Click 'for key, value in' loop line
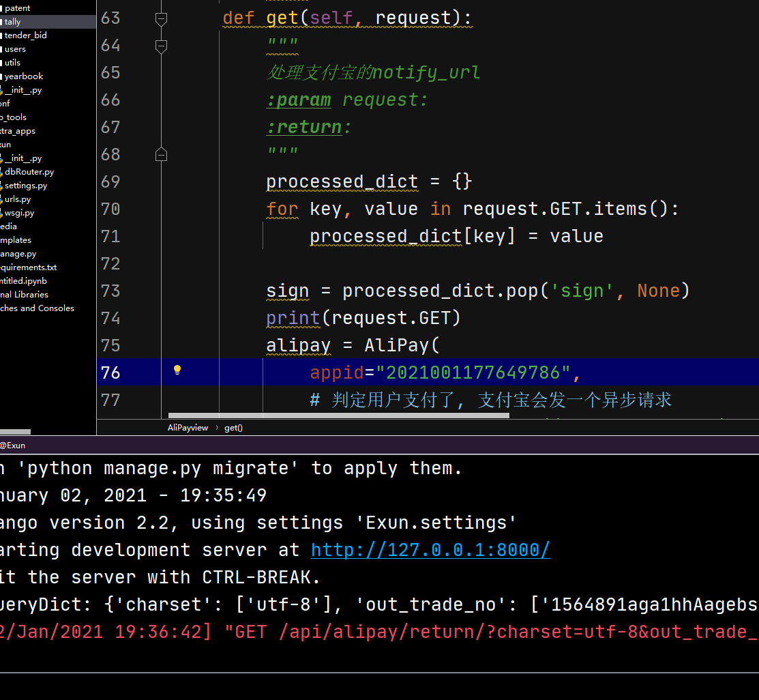The height and width of the screenshot is (700, 759). (x=473, y=209)
